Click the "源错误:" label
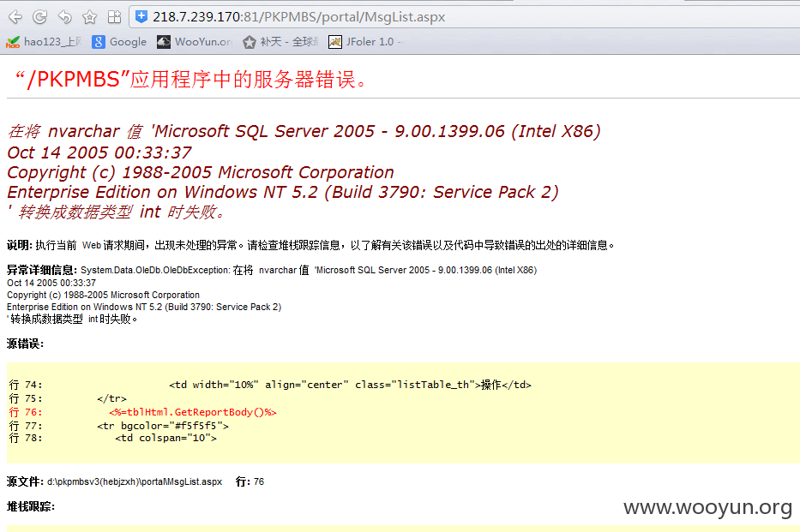Screen dimensions: 800x532 [x=25, y=344]
